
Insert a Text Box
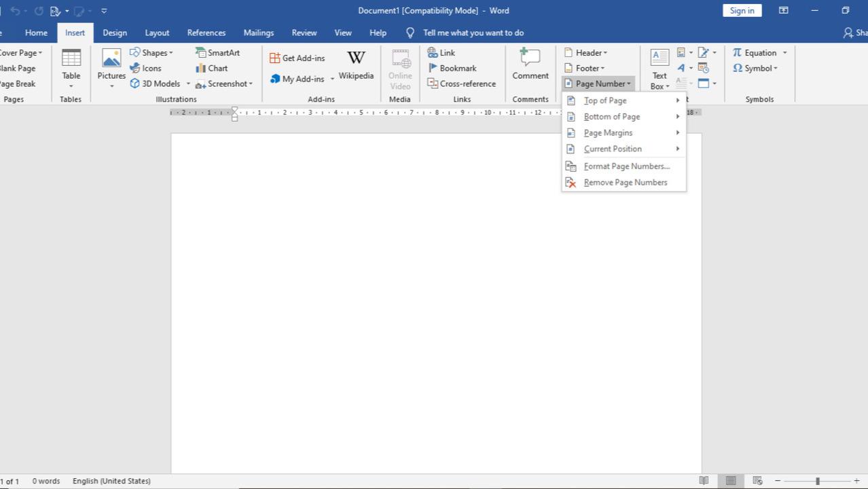(659, 68)
